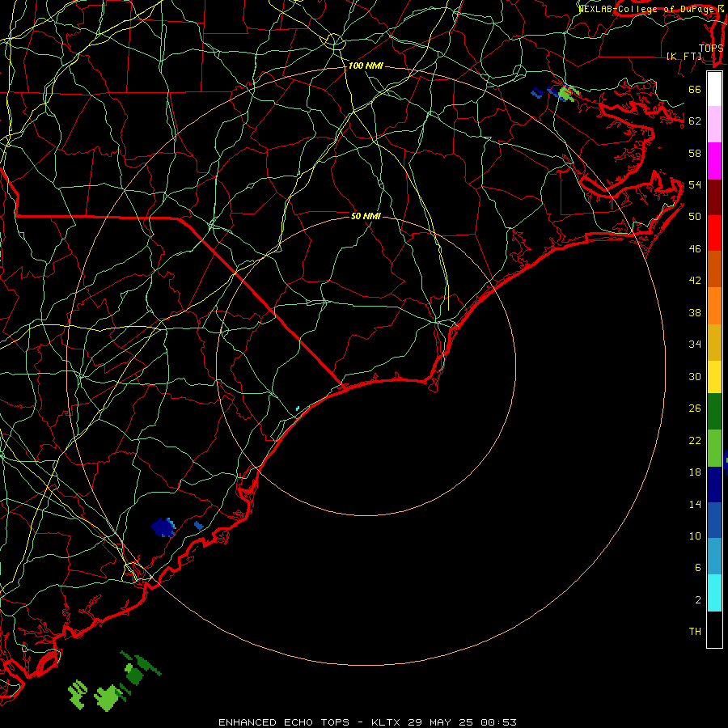Click the gold legend swatch
Viewport: 728px width, 728px height.
[x=714, y=342]
